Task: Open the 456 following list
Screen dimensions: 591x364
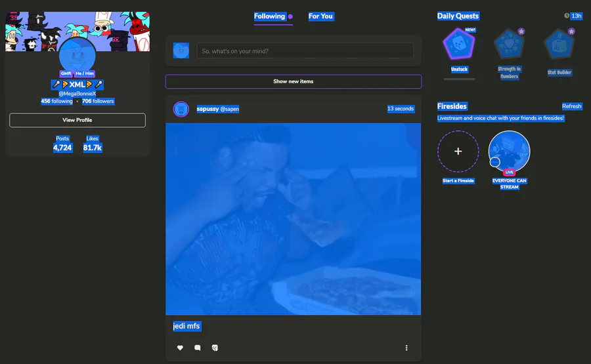Action: coord(56,101)
